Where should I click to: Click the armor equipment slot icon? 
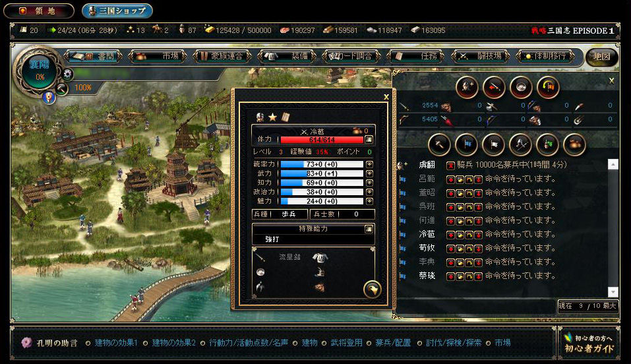click(x=320, y=257)
